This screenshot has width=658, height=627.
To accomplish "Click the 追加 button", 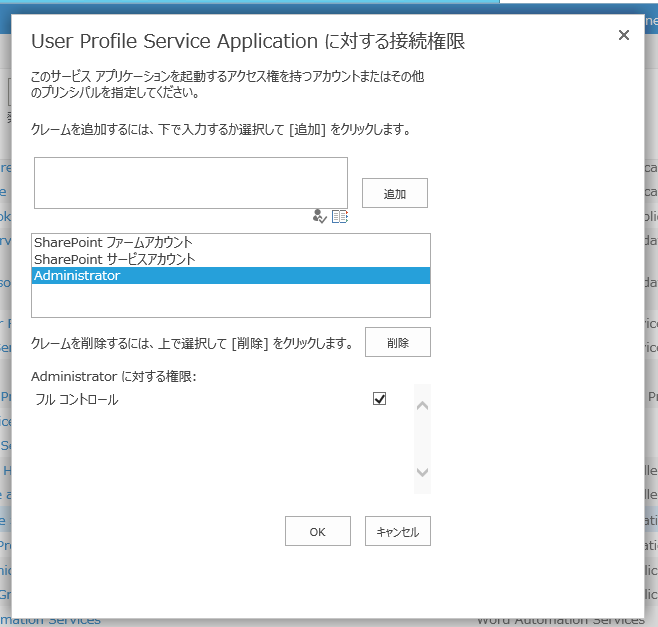I will (394, 193).
